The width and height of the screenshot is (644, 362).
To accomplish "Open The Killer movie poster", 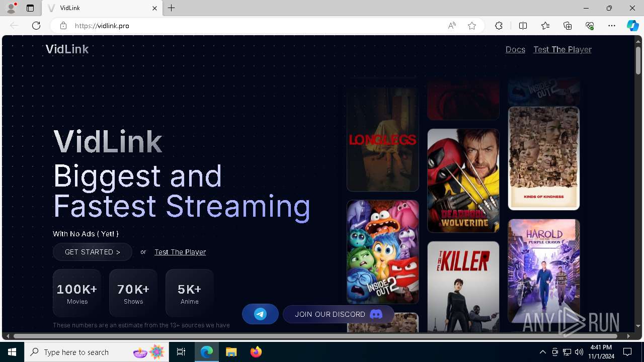I will click(463, 287).
